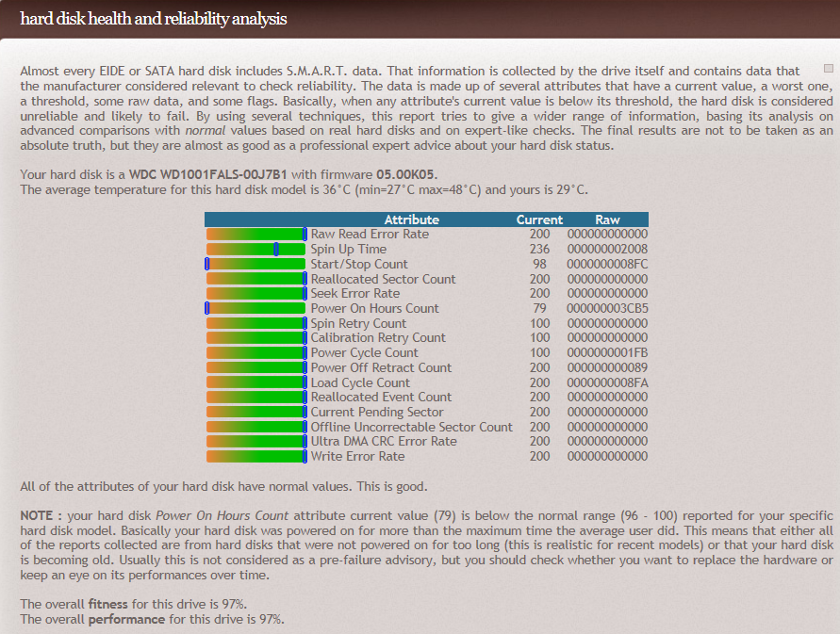Click the bold word fitness
840x634 pixels.
click(x=108, y=604)
